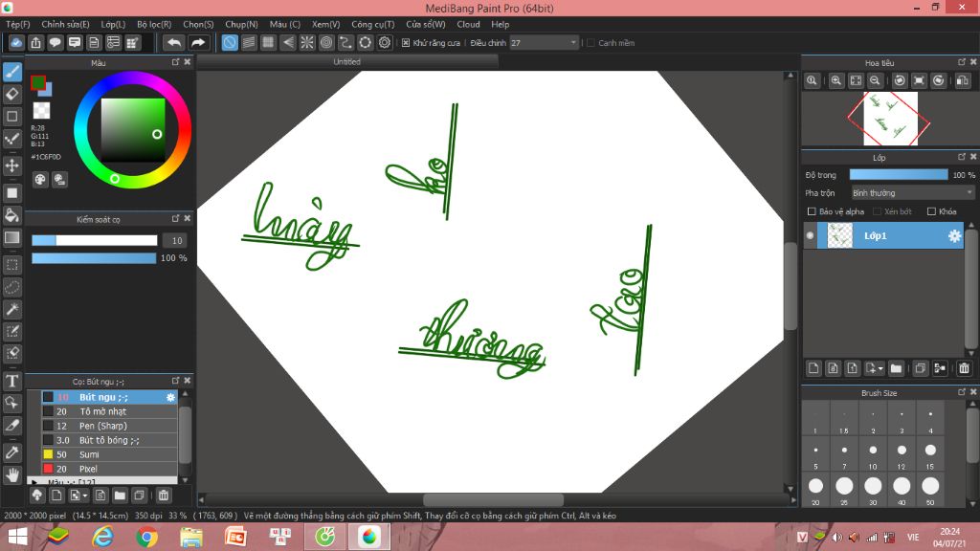
Task: Open the Bộ lọc(R) menu
Action: (154, 24)
